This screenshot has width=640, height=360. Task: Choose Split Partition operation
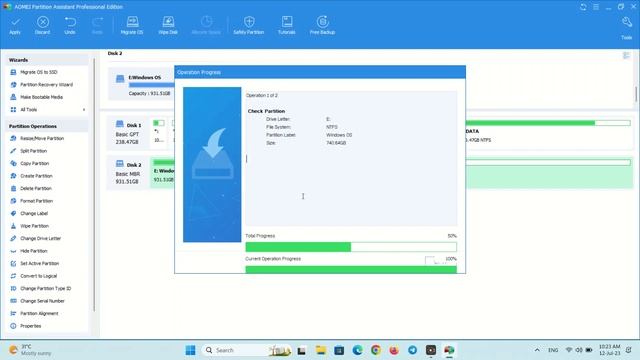tap(33, 151)
